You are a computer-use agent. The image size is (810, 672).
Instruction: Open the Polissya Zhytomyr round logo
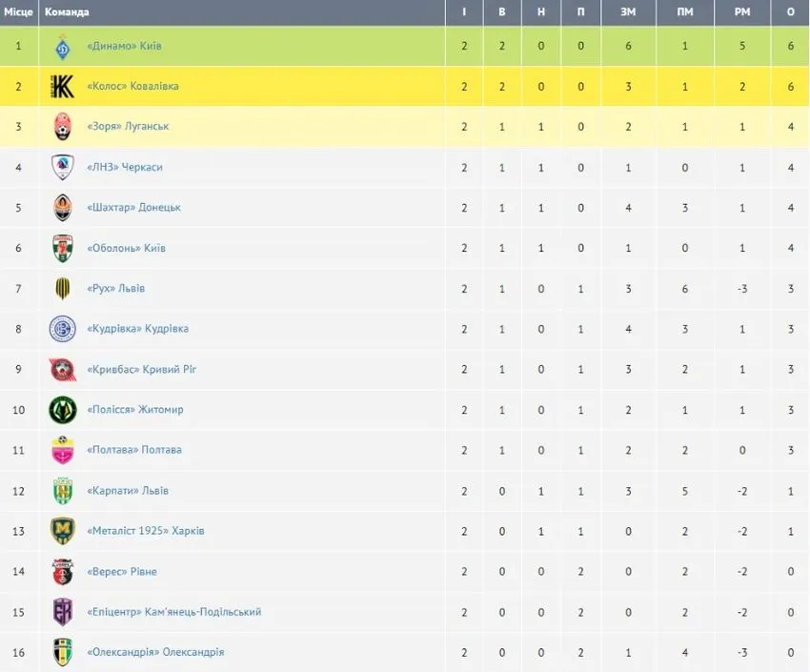63,410
